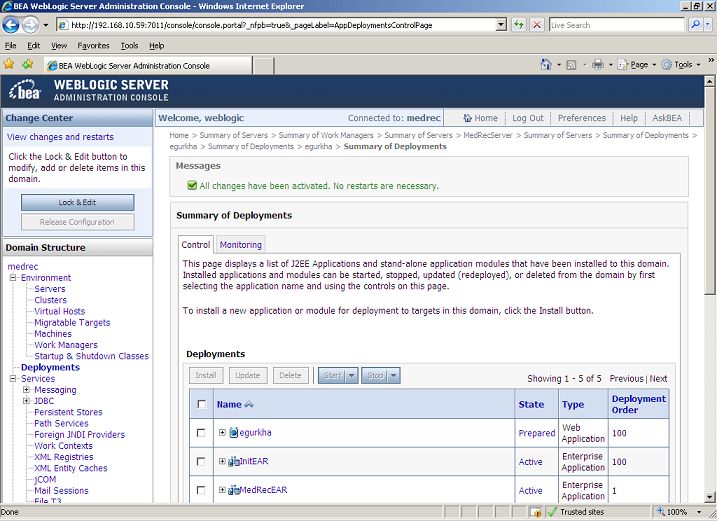This screenshot has height=521, width=717.
Task: Click the Stop loading red X icon
Action: pyautogui.click(x=537, y=25)
